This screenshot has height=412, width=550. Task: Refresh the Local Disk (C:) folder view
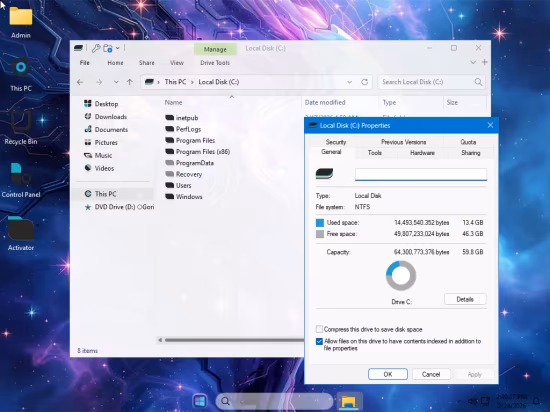pos(364,82)
